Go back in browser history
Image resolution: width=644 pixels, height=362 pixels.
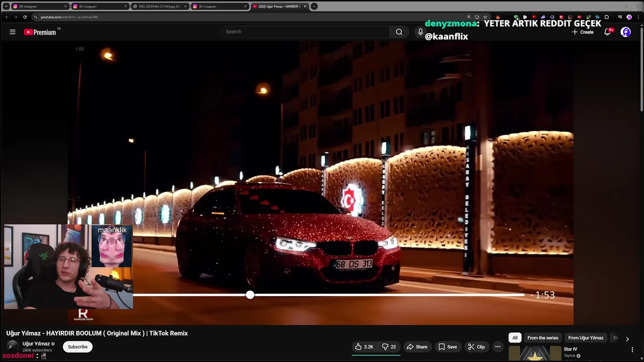pos(7,17)
